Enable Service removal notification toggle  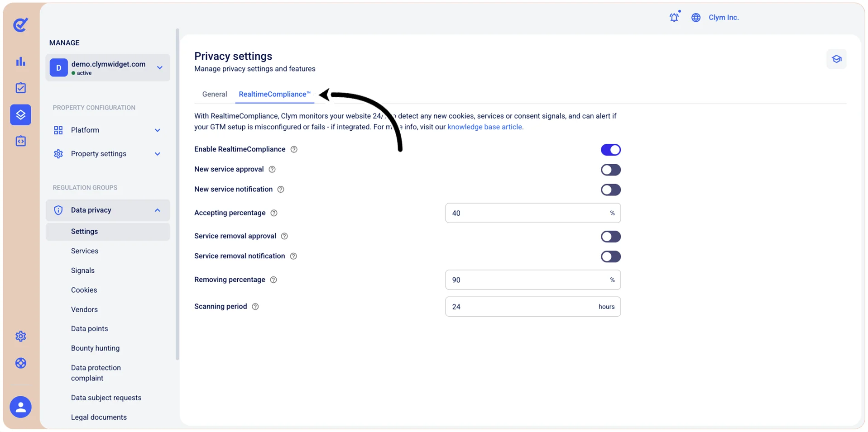pos(610,256)
